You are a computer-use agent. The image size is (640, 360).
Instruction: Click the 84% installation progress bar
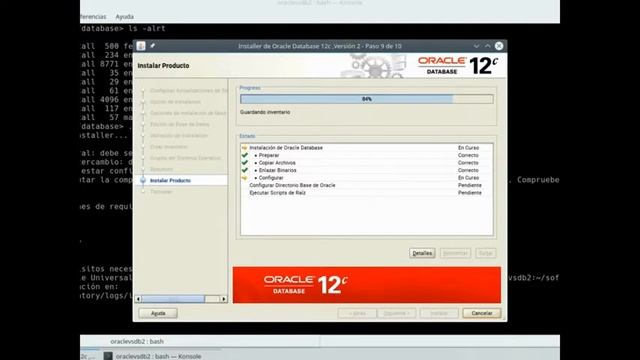[x=367, y=99]
